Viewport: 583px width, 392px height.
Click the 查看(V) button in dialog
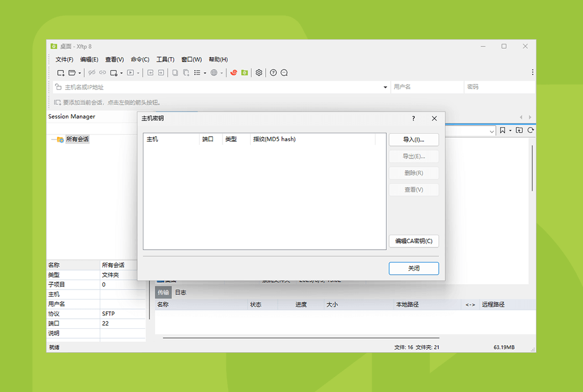[414, 190]
